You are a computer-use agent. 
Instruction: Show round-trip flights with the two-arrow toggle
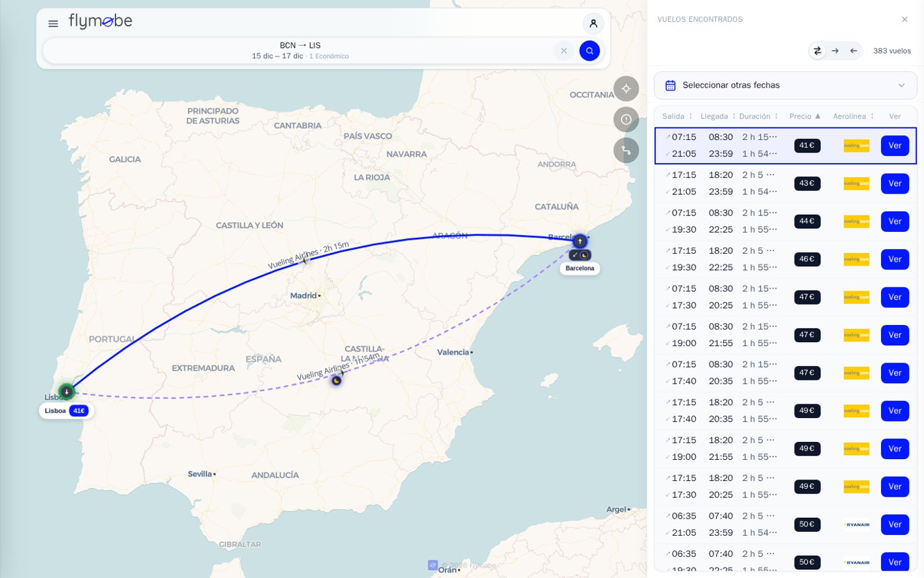point(817,51)
